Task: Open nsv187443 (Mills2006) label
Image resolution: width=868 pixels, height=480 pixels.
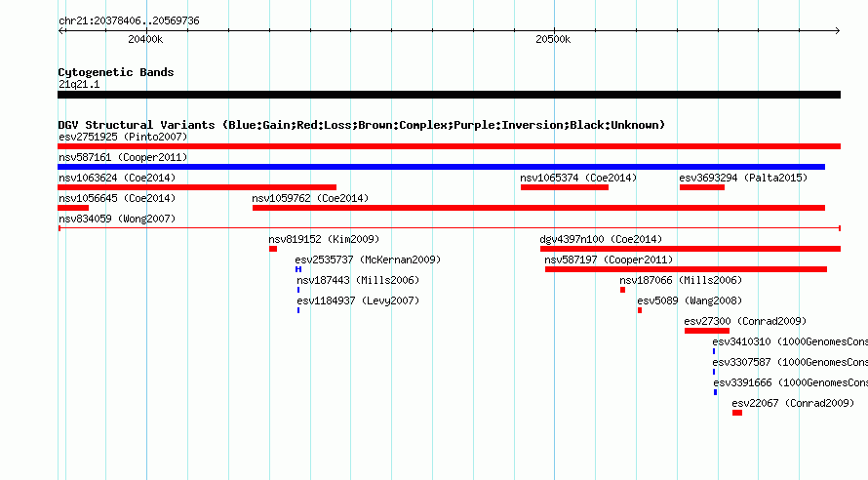Action: pyautogui.click(x=358, y=280)
